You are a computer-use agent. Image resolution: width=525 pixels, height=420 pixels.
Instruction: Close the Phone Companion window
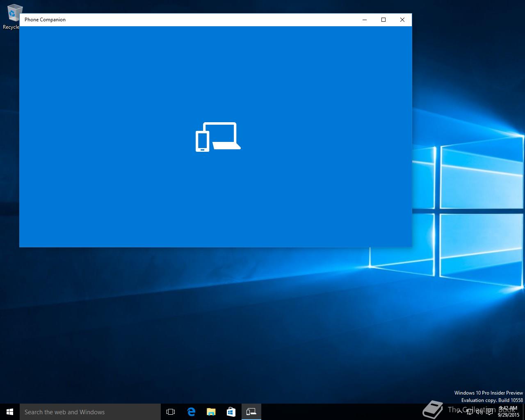coord(402,20)
